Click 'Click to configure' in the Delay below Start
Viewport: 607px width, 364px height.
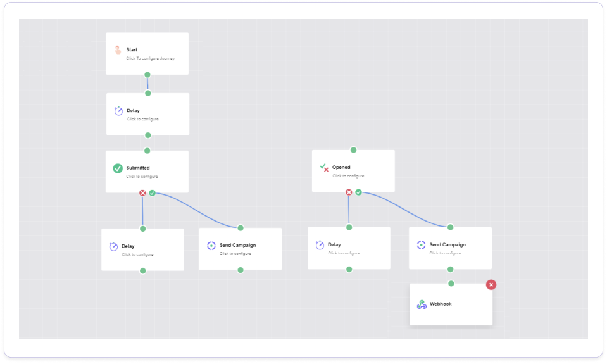(x=142, y=119)
